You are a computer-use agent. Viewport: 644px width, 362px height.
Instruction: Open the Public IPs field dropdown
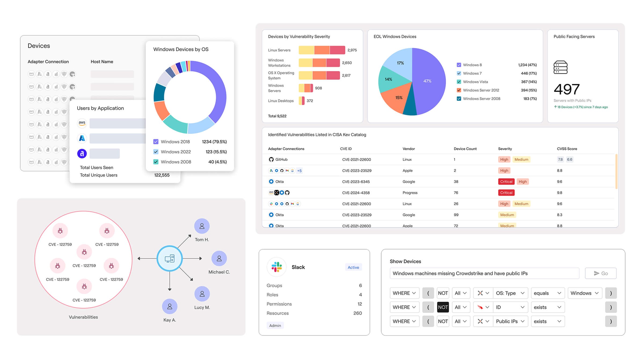tap(510, 321)
